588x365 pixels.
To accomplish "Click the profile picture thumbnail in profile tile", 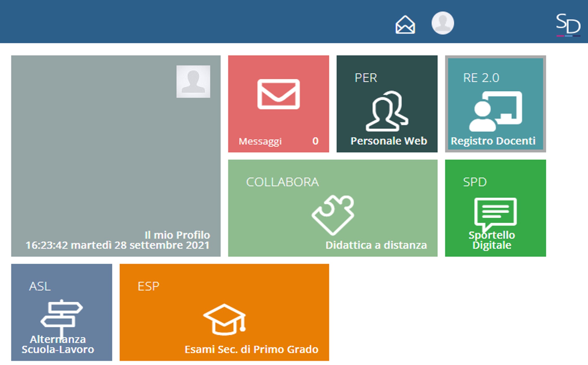I will coord(193,82).
